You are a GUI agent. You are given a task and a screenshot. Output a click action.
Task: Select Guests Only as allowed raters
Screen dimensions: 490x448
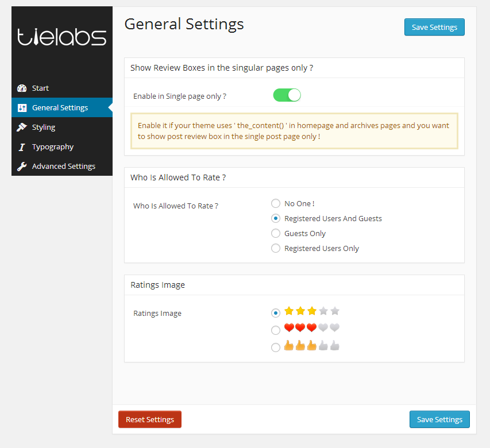[x=276, y=233]
